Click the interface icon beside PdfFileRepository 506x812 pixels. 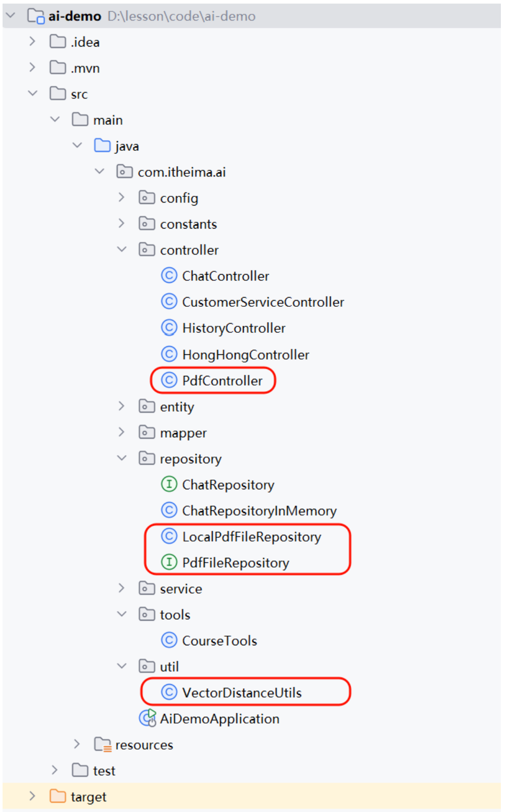pos(169,562)
